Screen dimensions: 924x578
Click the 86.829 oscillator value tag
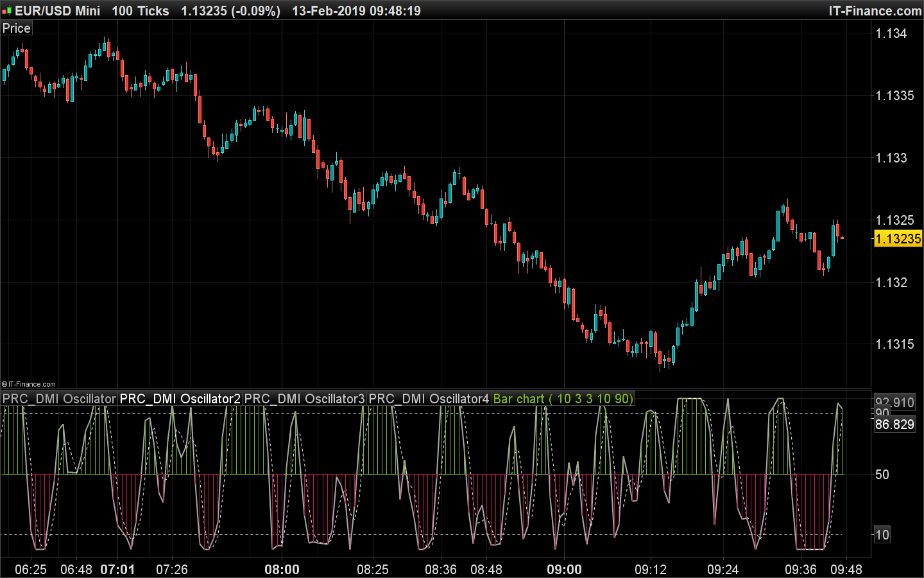[x=894, y=425]
